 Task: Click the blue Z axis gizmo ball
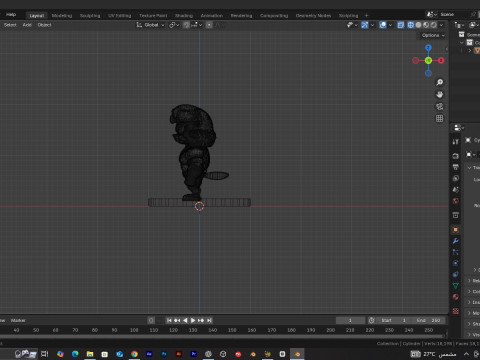428,48
